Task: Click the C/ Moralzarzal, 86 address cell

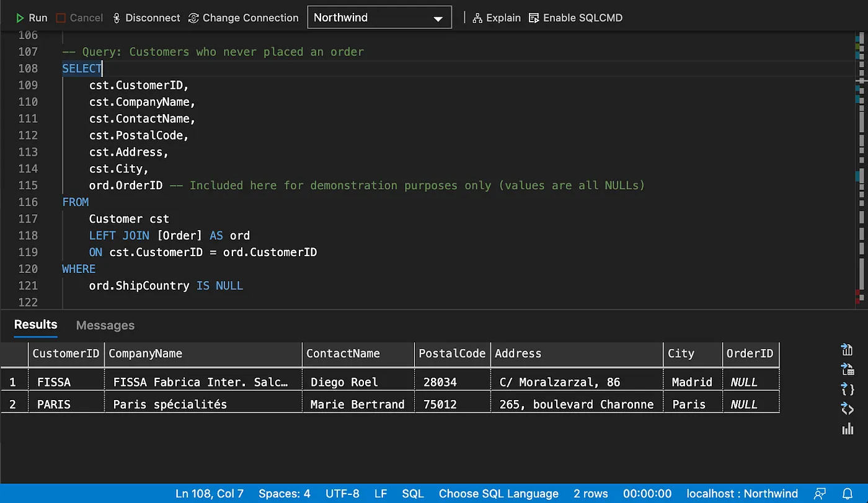Action: point(577,382)
